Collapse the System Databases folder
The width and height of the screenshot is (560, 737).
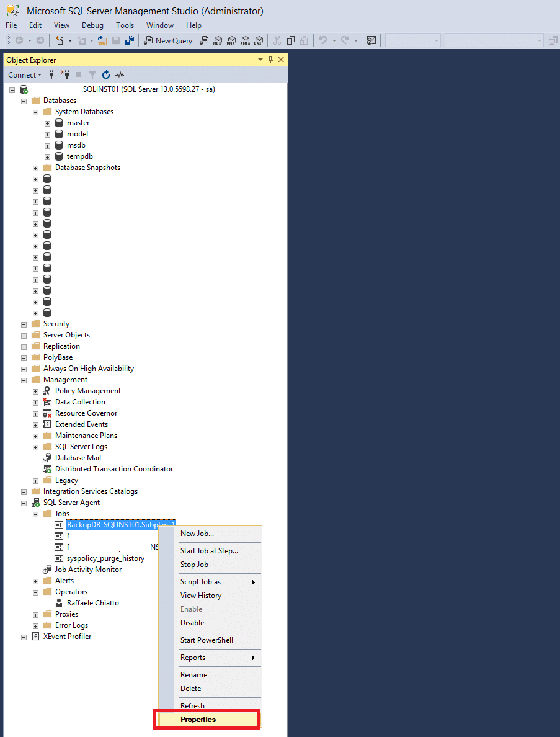[36, 112]
